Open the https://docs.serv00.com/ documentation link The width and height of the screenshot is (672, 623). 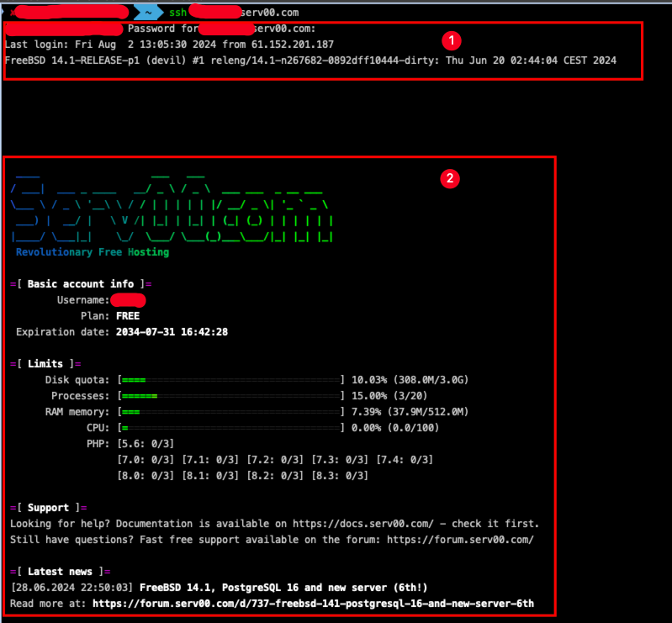(363, 524)
